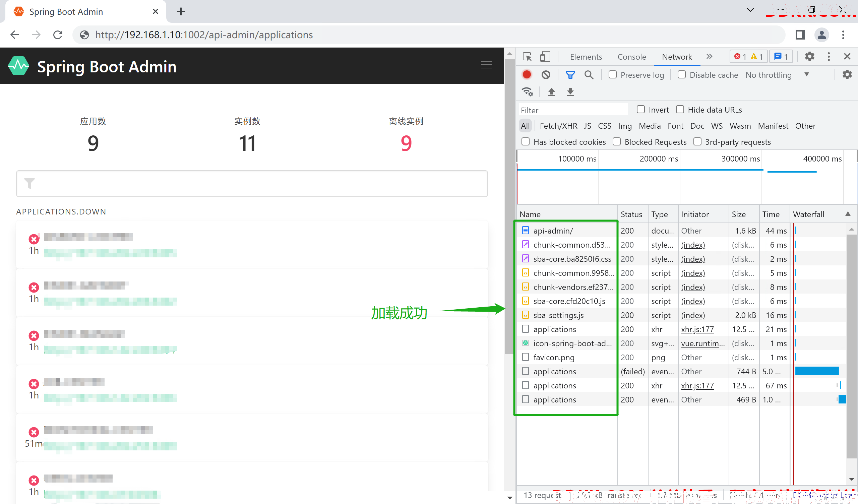Click in the network Filter text field

tap(573, 110)
